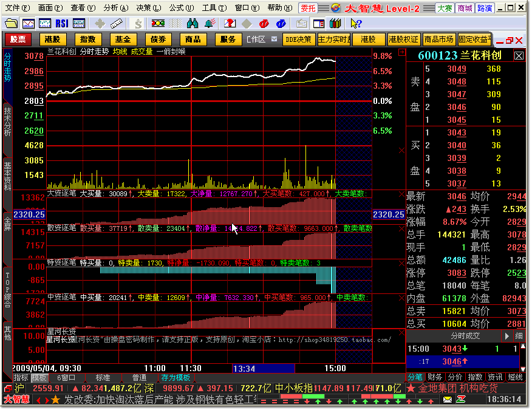Image resolution: width=532 pixels, height=410 pixels.
Task: Click the 大赛 button
Action: point(445,8)
